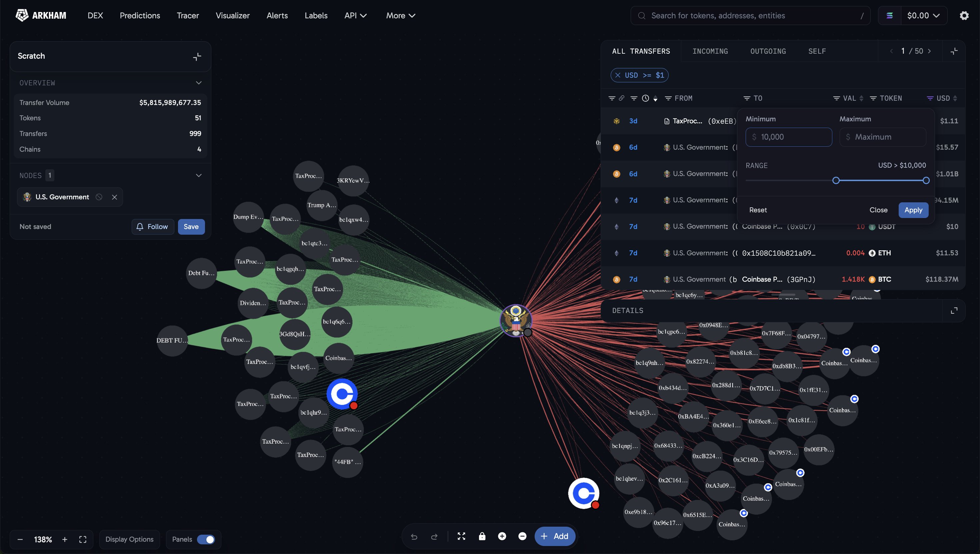This screenshot has width=980, height=554.
Task: Reset the USD range filter
Action: click(x=758, y=210)
